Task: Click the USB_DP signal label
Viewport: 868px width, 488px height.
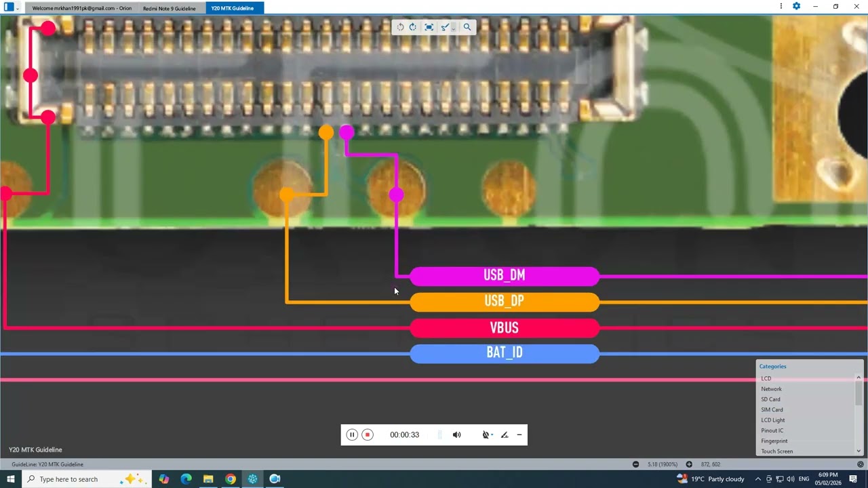Action: [505, 302]
